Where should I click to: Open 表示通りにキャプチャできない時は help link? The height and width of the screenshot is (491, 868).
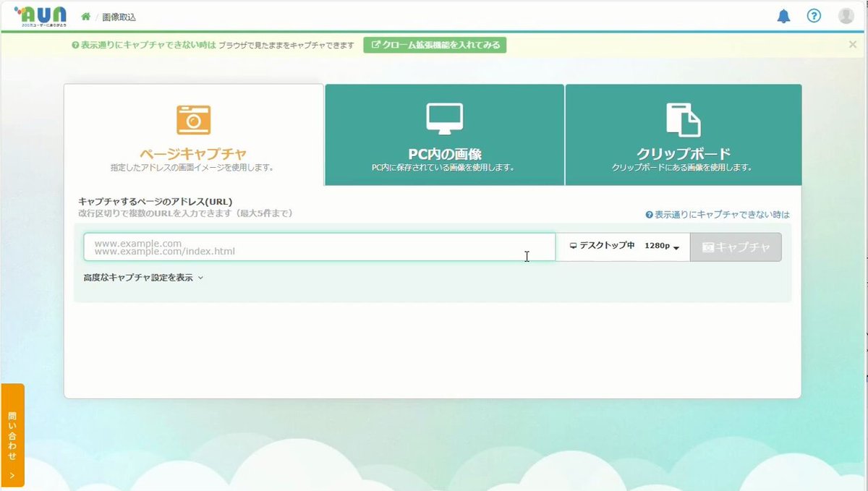(x=718, y=215)
